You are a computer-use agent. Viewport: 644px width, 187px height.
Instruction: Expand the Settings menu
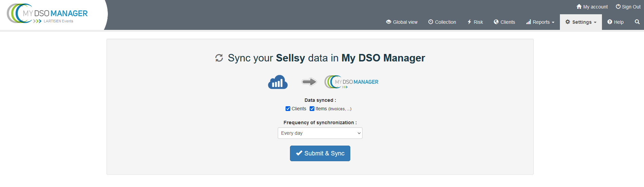tap(581, 22)
